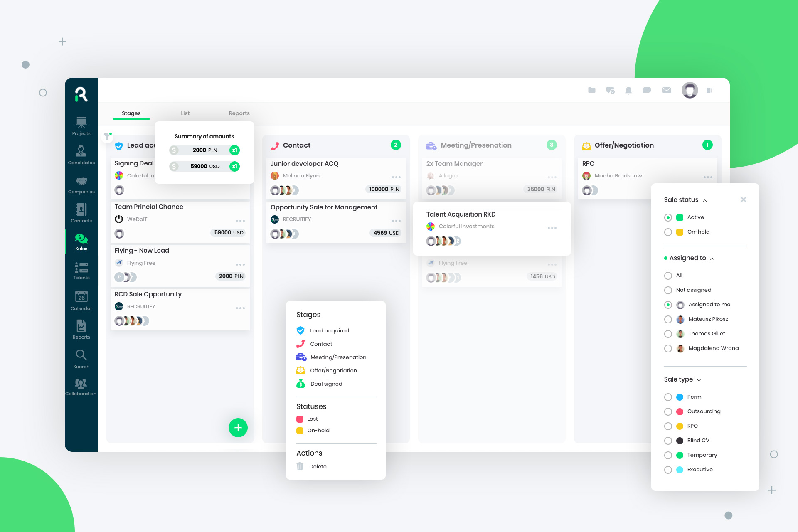Delete item via the Actions menu
The height and width of the screenshot is (532, 798).
318,466
